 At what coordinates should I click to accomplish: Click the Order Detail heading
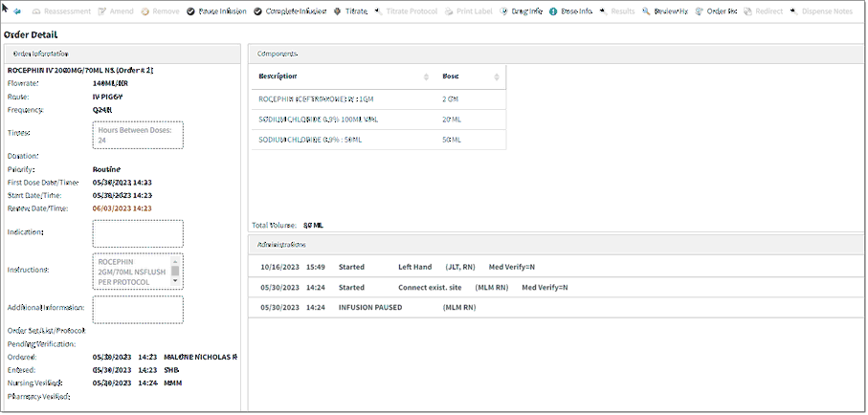[31, 34]
